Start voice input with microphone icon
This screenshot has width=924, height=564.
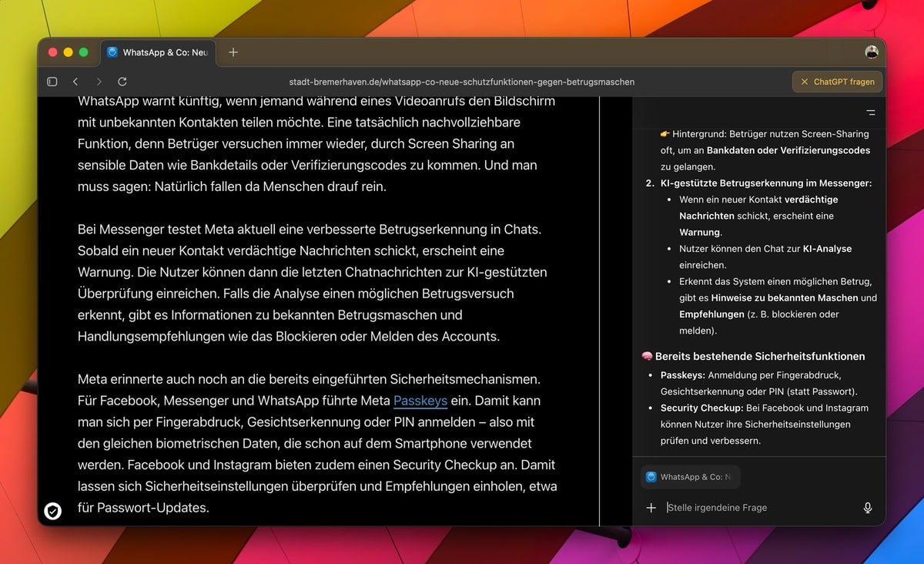pos(868,508)
